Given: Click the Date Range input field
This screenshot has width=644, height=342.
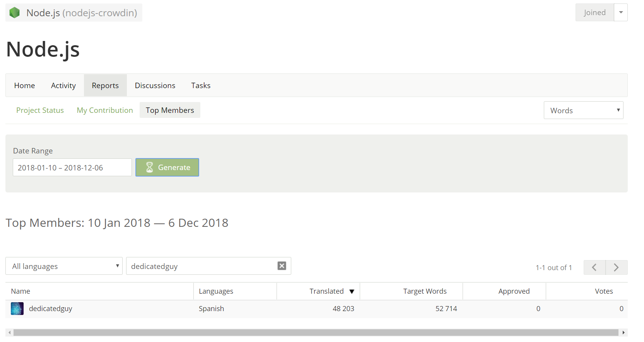Looking at the screenshot, I should tap(72, 167).
